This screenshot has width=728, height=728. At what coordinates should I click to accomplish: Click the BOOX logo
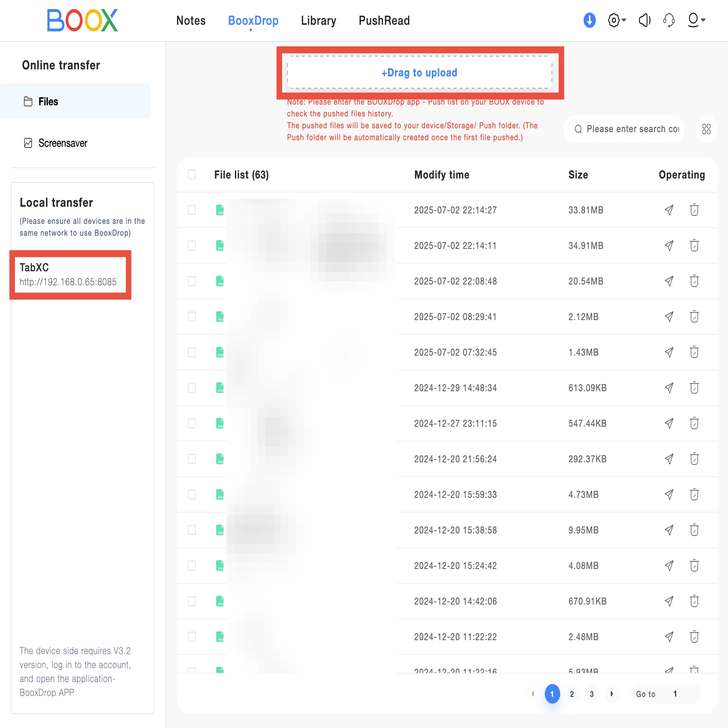click(82, 20)
